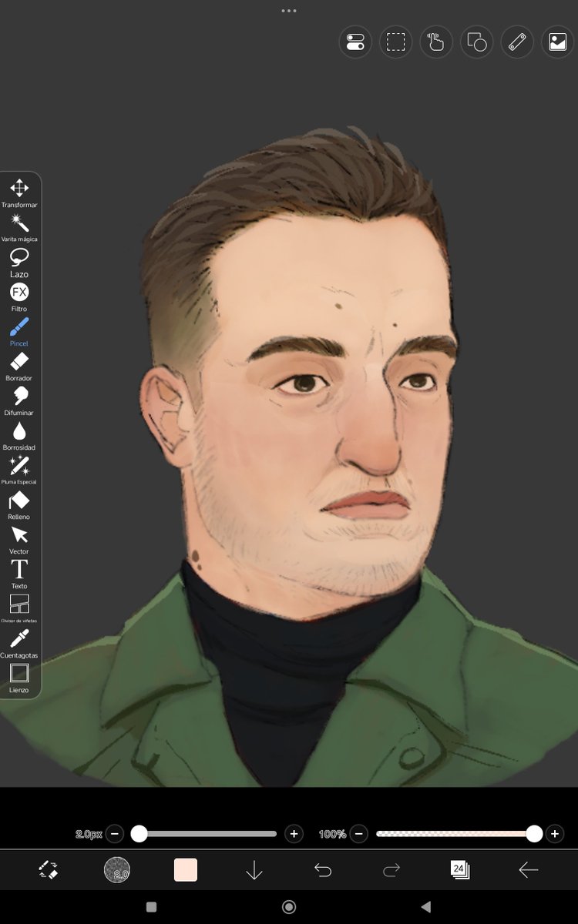Redo the last action
Viewport: 578px width, 924px height.
pos(391,870)
